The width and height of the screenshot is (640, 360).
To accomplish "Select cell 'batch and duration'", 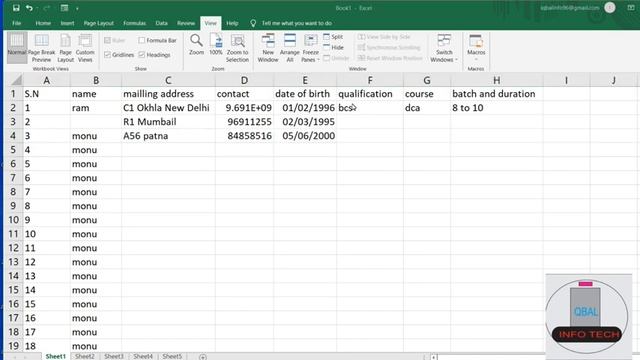I will click(x=496, y=94).
